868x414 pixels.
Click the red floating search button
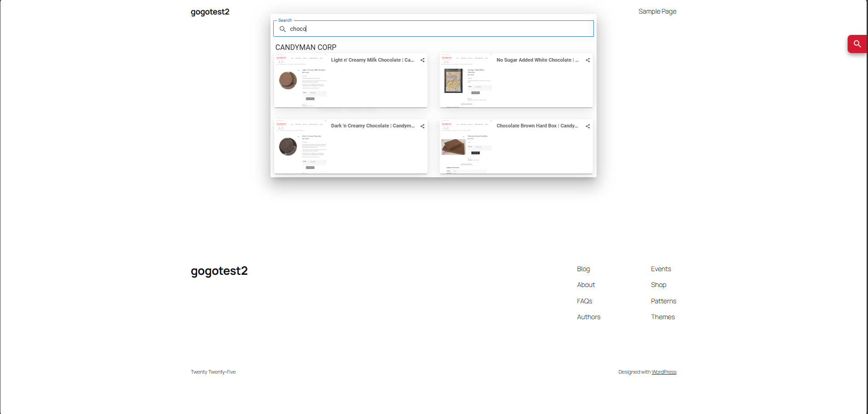click(x=857, y=44)
